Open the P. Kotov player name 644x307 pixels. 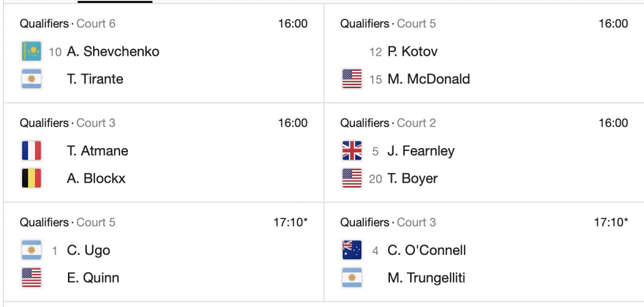412,52
